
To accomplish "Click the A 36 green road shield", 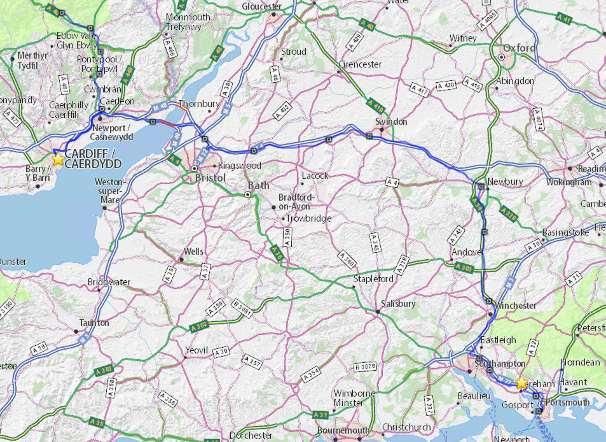I will click(x=277, y=253).
